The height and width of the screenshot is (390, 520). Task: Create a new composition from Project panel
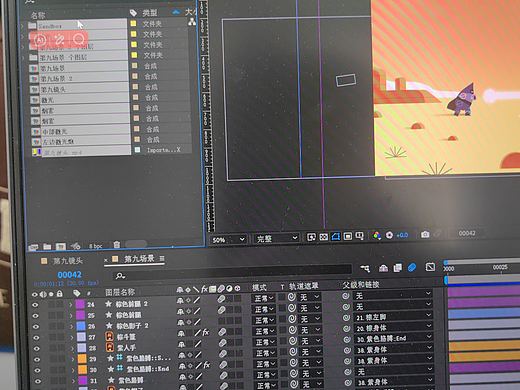click(60, 247)
